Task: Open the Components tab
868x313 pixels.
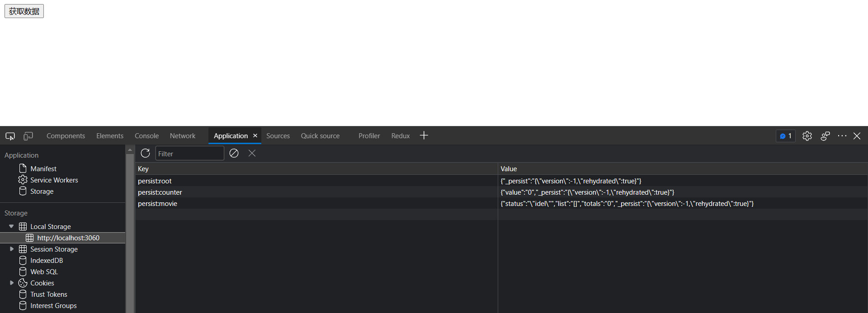Action: (x=66, y=136)
